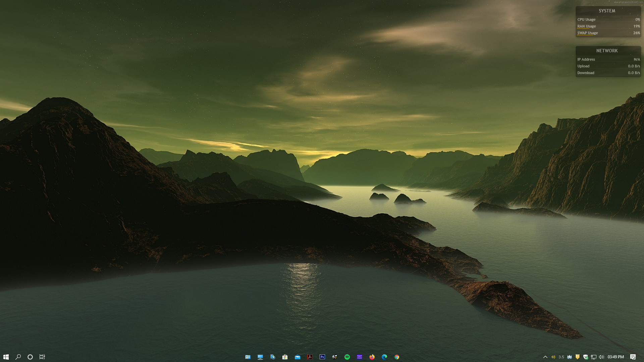Screen dimensions: 644x362
Task: Open the Action Center notifications icon
Action: tap(633, 357)
